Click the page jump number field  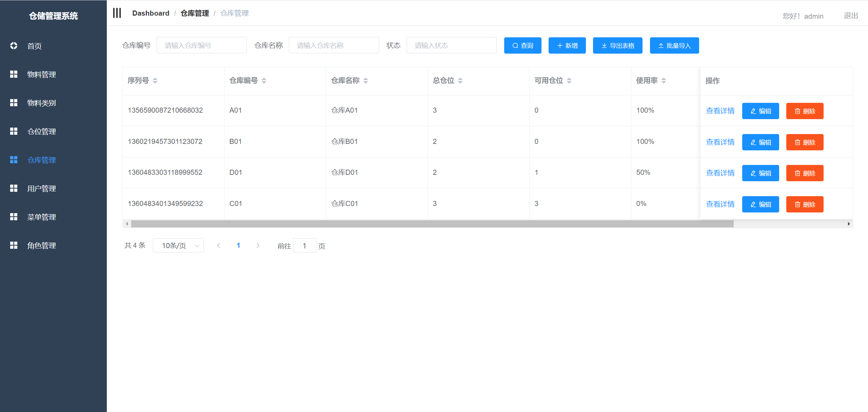(304, 245)
